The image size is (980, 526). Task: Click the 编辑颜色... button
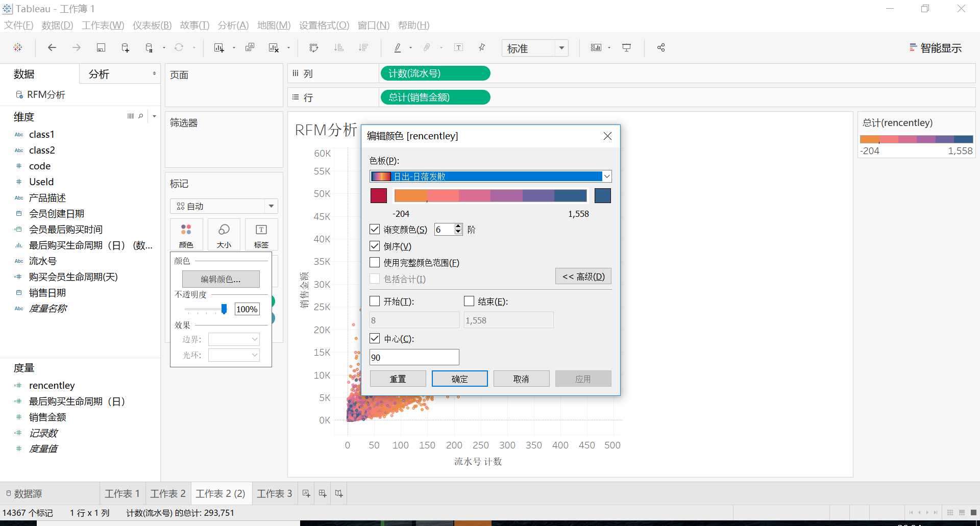tap(220, 279)
